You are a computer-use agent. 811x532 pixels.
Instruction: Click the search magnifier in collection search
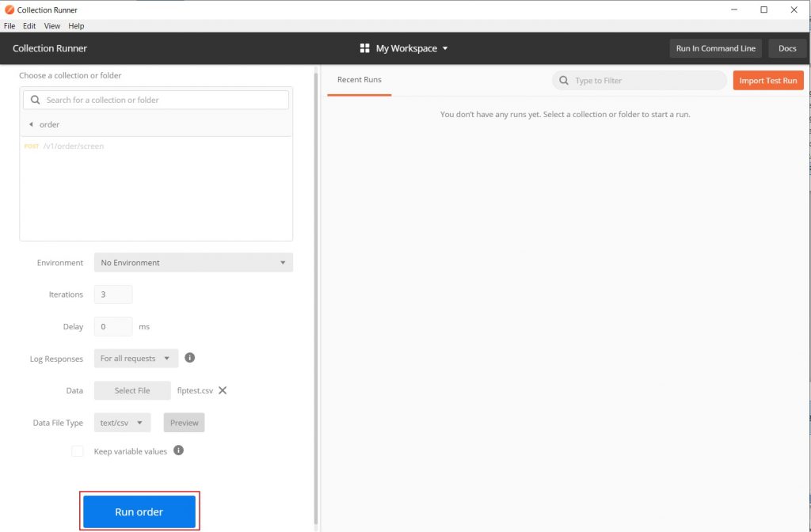tap(35, 100)
